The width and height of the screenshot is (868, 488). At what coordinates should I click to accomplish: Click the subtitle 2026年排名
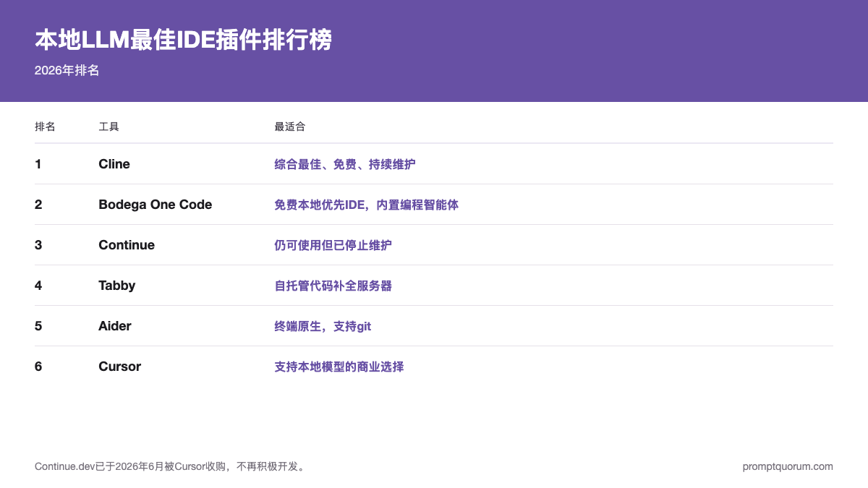pyautogui.click(x=67, y=71)
